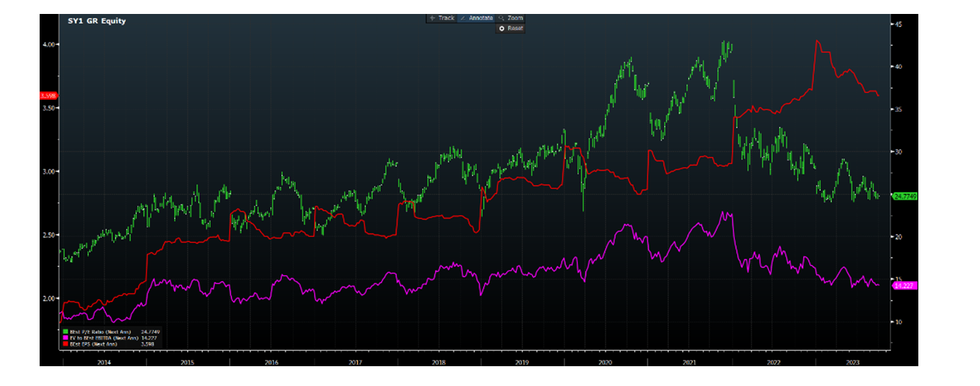Click the red 3.598 left-axis tag
The width and height of the screenshot is (980, 386).
tap(49, 96)
